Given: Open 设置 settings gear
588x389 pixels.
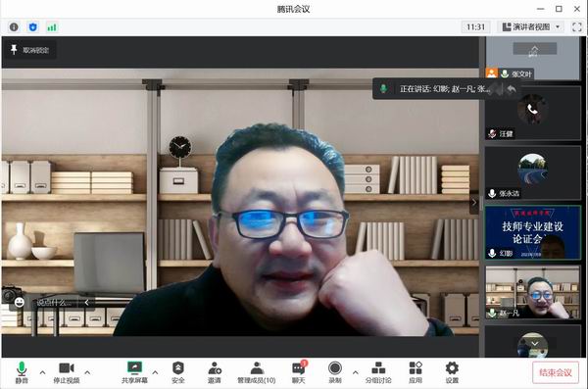Looking at the screenshot, I should pyautogui.click(x=452, y=372).
